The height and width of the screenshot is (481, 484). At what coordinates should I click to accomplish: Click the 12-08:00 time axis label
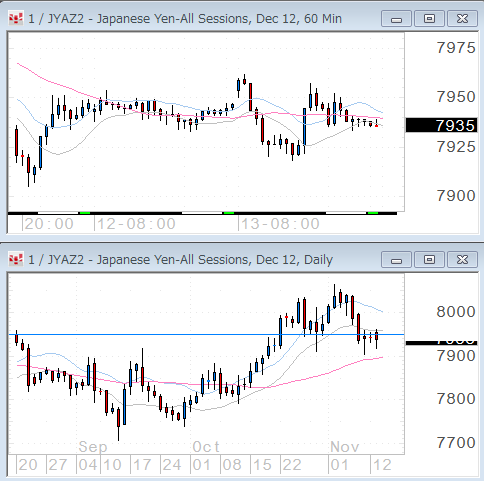point(136,224)
